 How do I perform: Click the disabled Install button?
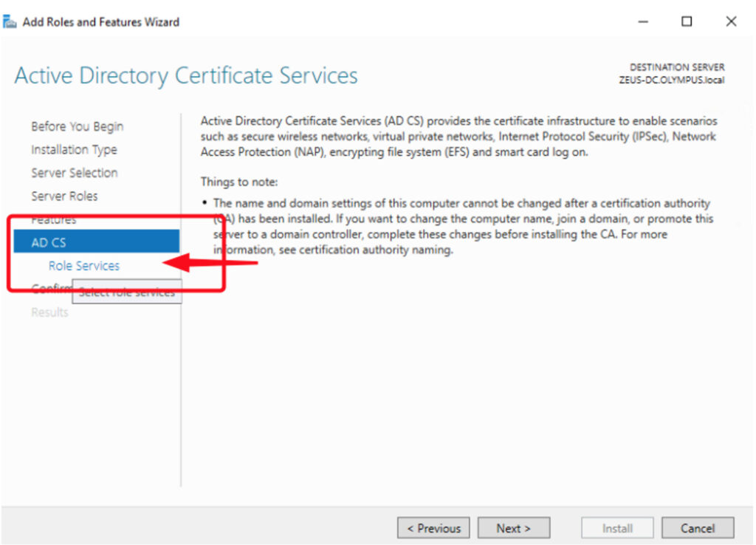click(617, 528)
